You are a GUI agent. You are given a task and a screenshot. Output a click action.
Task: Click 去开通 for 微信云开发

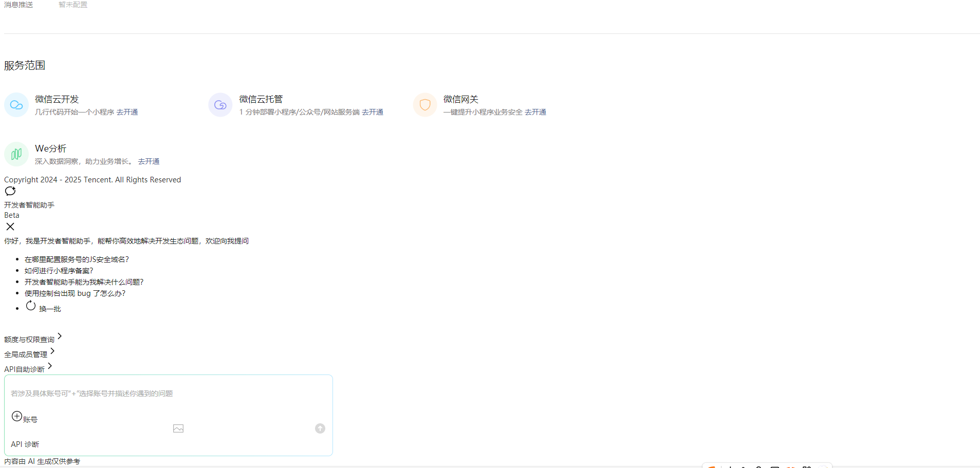coord(127,112)
